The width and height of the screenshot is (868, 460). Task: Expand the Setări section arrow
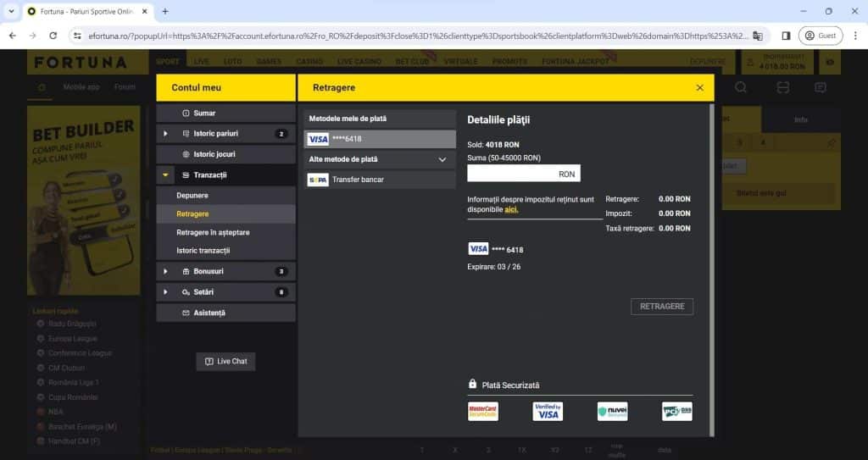click(165, 291)
